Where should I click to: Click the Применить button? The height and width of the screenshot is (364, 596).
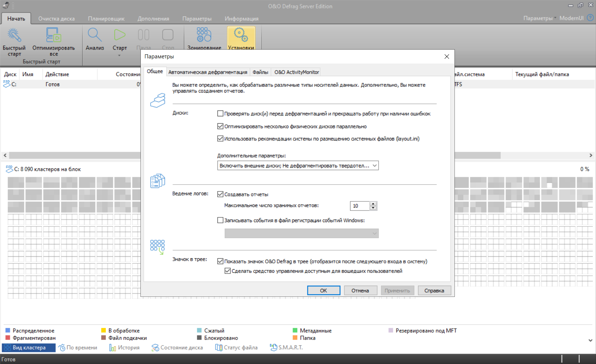pos(397,291)
